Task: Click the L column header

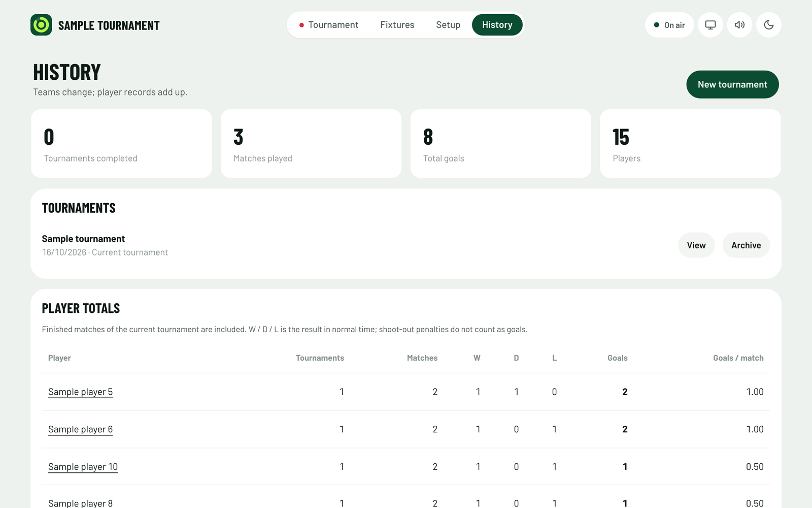Action: click(x=555, y=358)
